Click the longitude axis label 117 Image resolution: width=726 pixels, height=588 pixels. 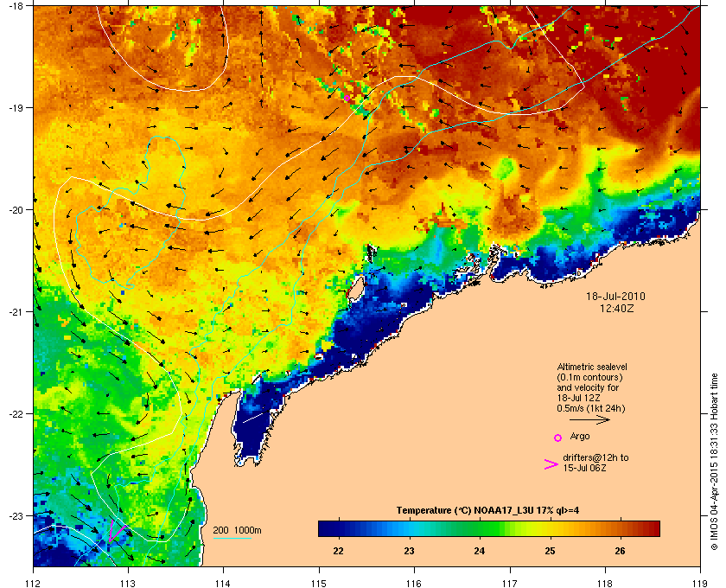click(x=509, y=583)
